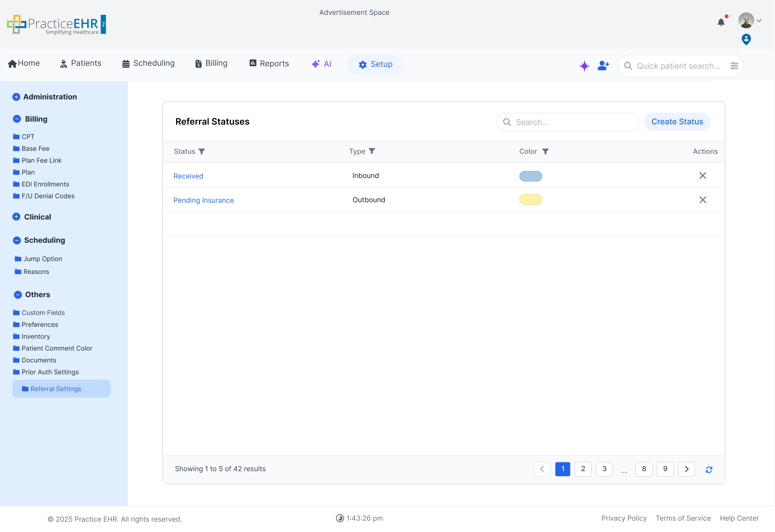Screen dimensions: 775x532
Task: Click the blue location pin profile icon
Action: click(746, 39)
